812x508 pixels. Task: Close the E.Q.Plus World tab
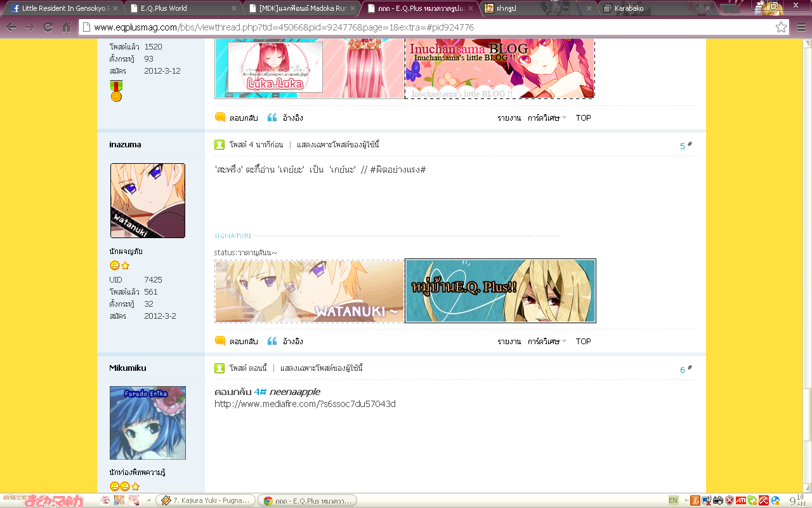[x=234, y=8]
